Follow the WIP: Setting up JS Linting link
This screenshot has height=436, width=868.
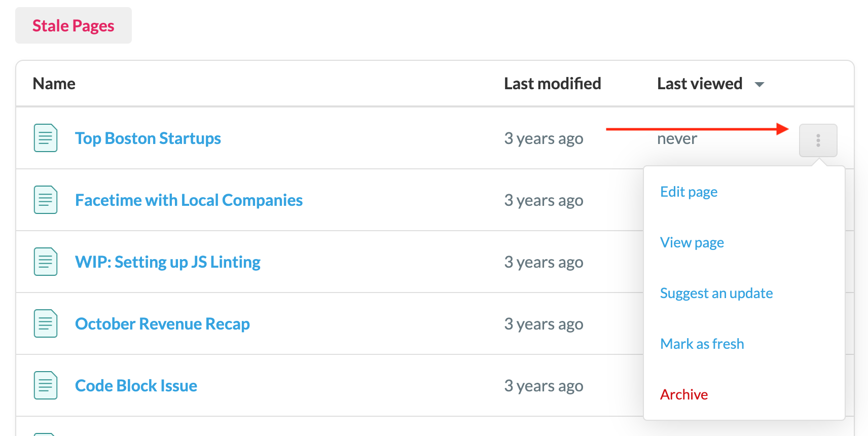point(168,262)
